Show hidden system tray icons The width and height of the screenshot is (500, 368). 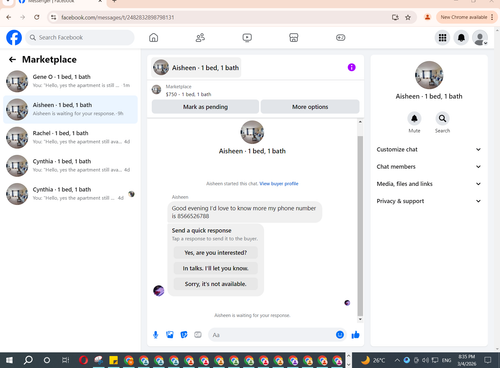tap(397, 360)
